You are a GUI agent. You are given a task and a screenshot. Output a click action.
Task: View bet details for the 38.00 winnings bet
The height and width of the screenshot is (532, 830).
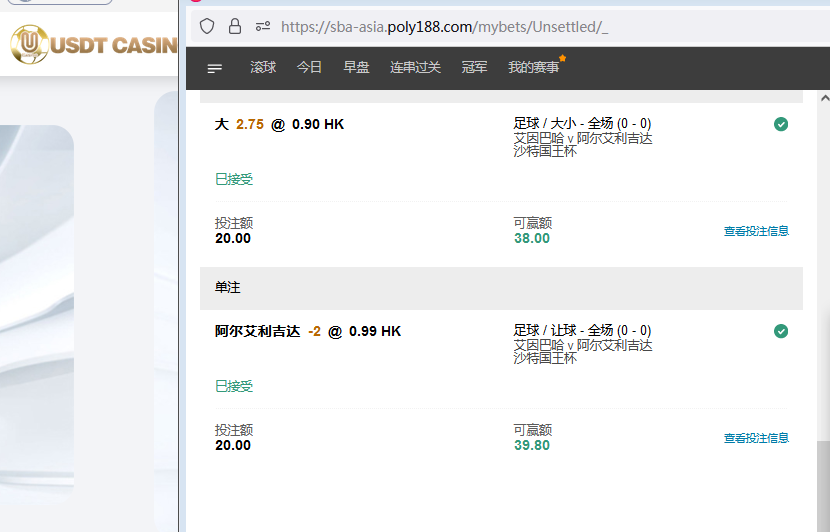(x=756, y=231)
